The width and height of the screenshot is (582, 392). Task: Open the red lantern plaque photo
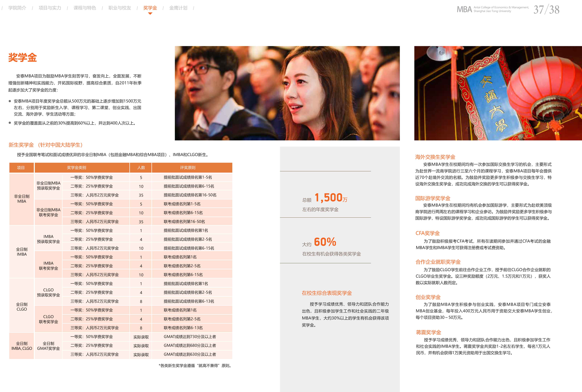pos(498,93)
